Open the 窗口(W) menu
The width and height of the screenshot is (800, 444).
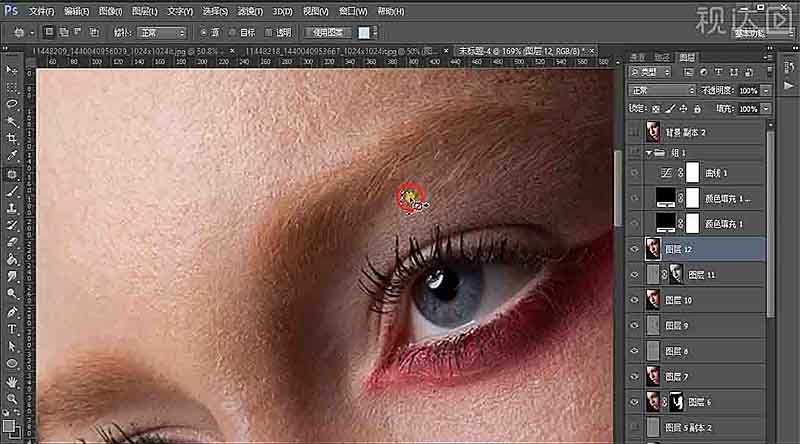tap(353, 11)
